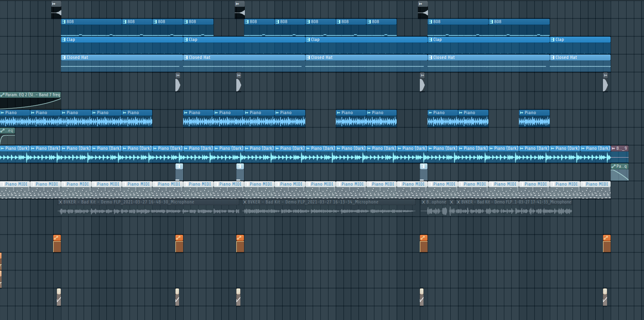Click the audio icon on the leftmost Piano (Dark) clip
The image size is (644, 320).
[x=2, y=149]
